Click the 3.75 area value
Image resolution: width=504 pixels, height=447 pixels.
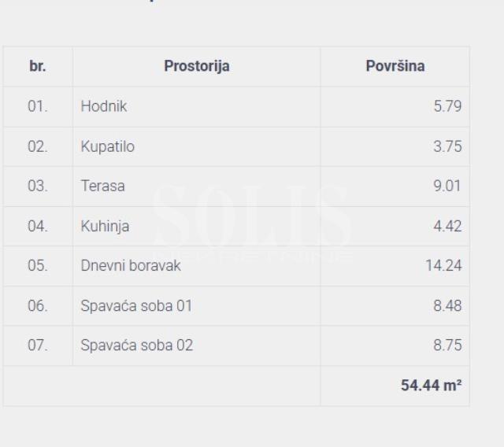tap(447, 146)
